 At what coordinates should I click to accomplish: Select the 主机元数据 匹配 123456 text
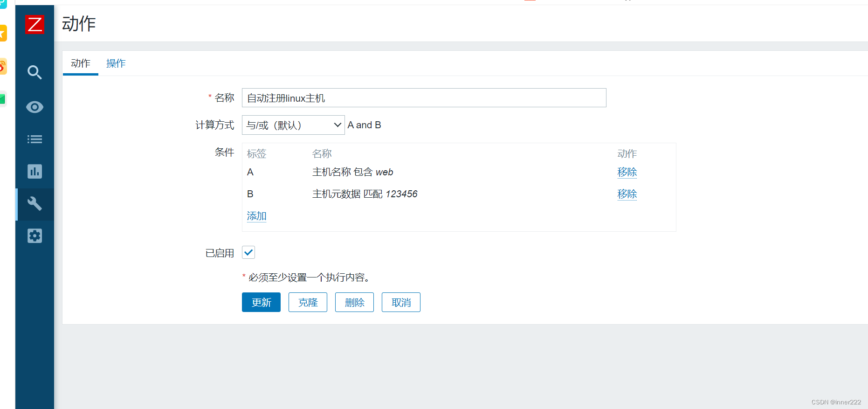coord(365,194)
